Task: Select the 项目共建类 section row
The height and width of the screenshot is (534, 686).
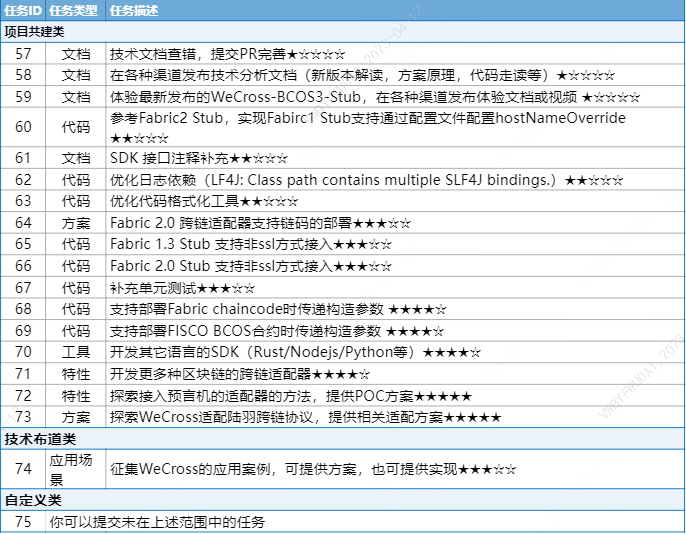Action: (x=343, y=32)
